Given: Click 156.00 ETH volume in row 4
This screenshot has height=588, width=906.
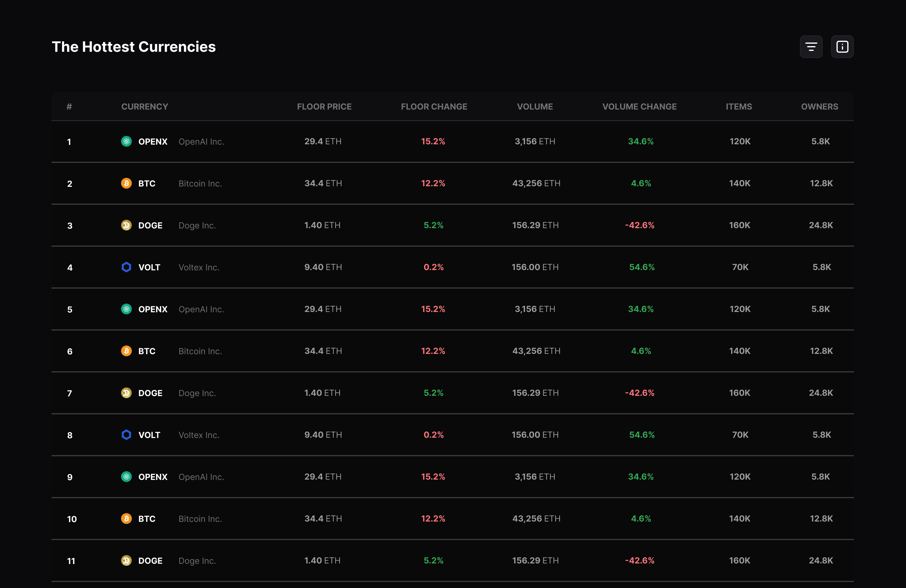Looking at the screenshot, I should [x=535, y=267].
